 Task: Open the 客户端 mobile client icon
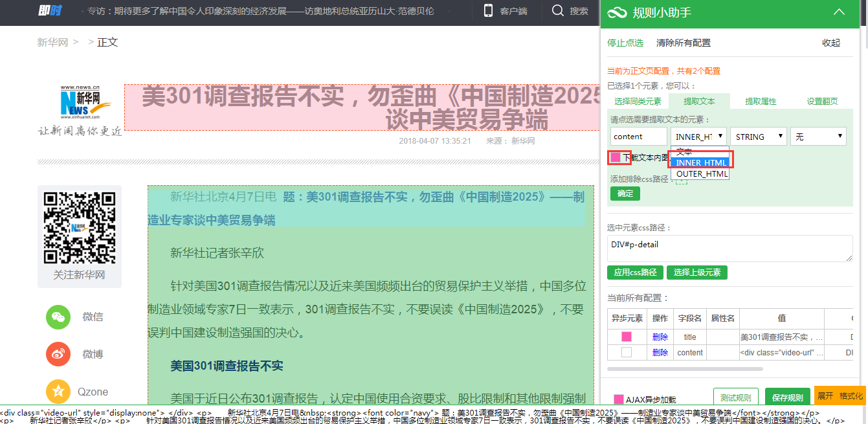click(488, 10)
